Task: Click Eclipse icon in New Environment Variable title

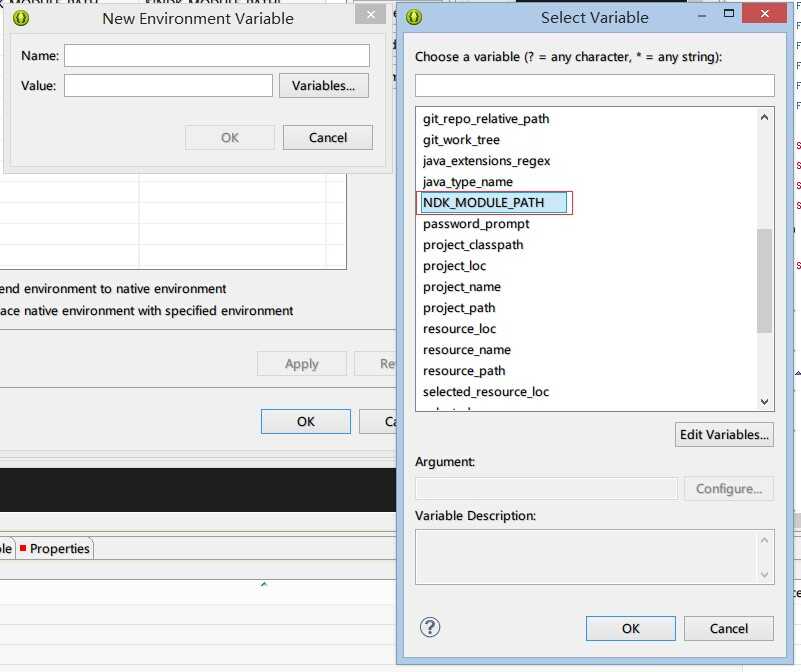Action: click(21, 18)
